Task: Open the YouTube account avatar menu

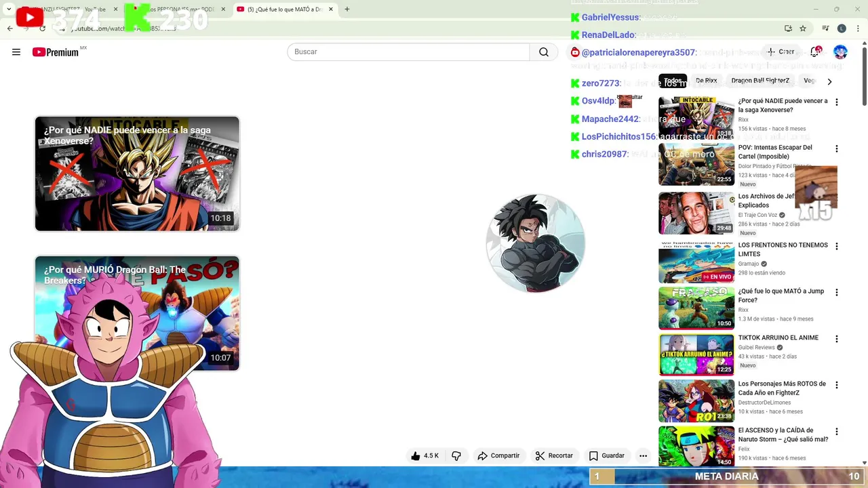Action: point(840,52)
